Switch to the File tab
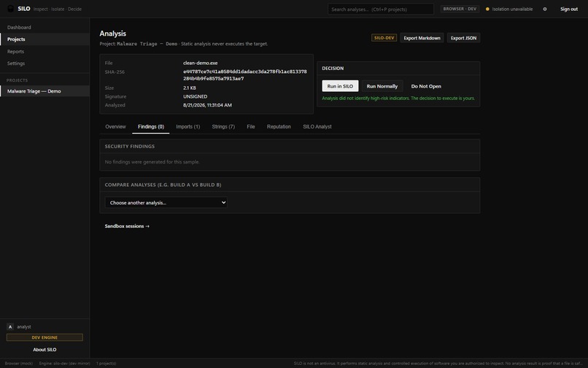Image resolution: width=588 pixels, height=368 pixels. point(251,126)
